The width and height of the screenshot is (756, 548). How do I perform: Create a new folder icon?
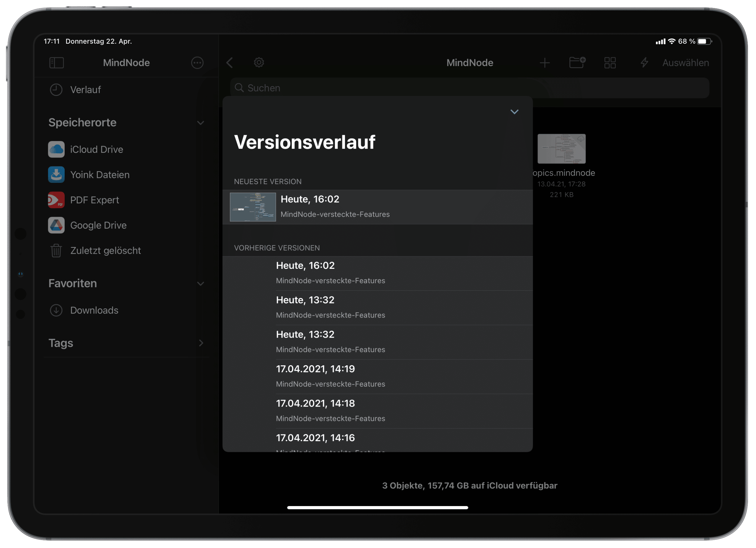click(x=577, y=62)
